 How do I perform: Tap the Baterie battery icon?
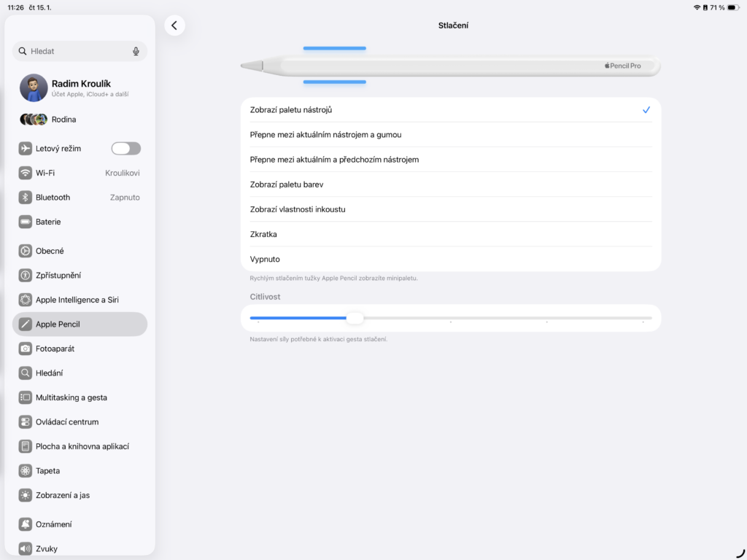coord(26,222)
